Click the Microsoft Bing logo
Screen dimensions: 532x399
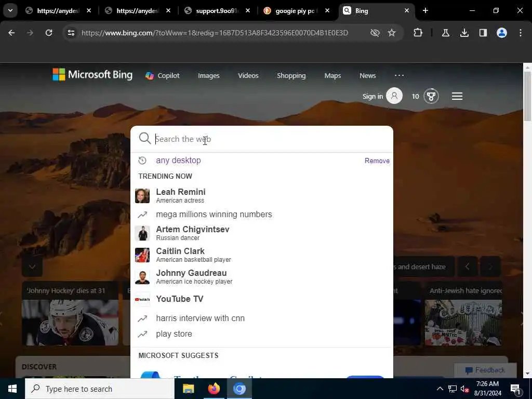point(92,75)
